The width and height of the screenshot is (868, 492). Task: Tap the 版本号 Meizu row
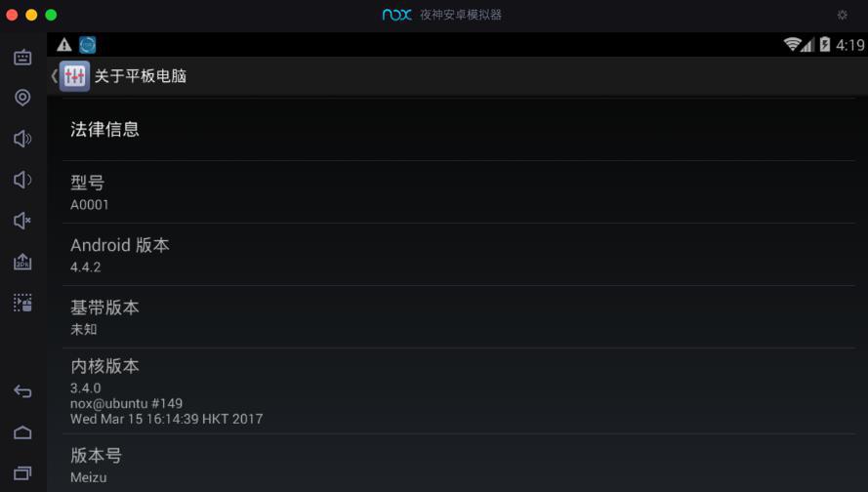pyautogui.click(x=459, y=464)
